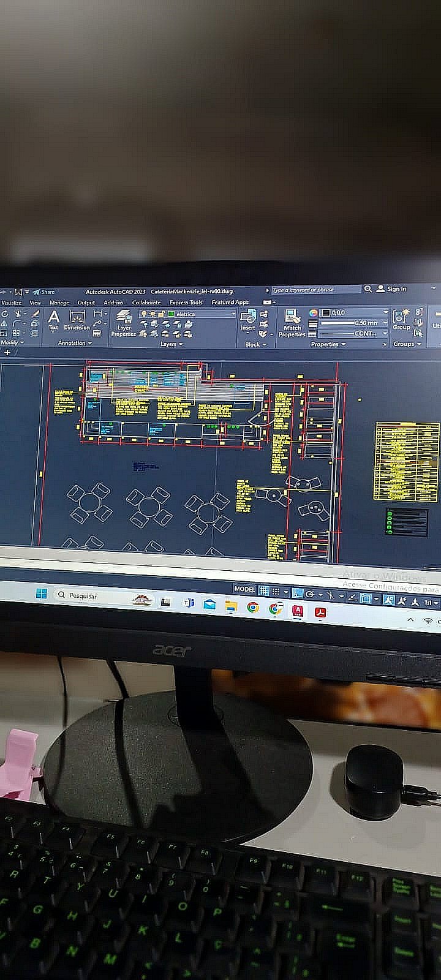Expand the Groups panel
Screen dimensions: 441x980
tap(407, 344)
